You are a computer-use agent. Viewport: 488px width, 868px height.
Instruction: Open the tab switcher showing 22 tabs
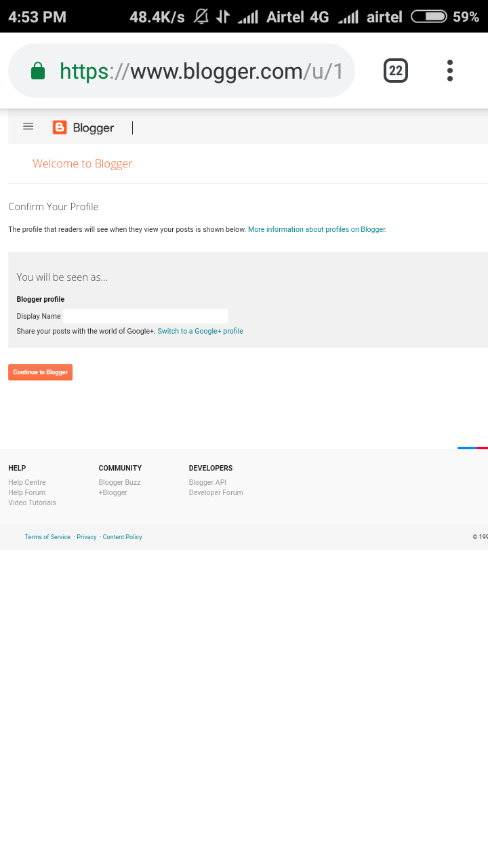pos(396,71)
